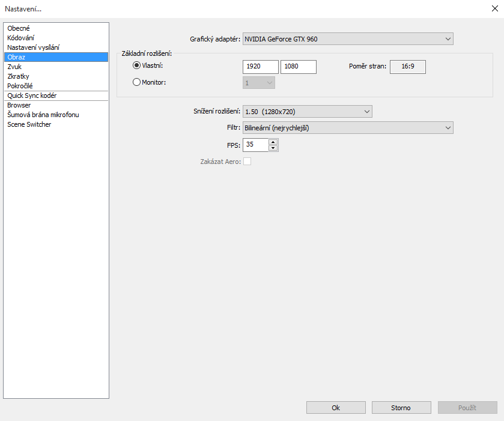Open Nastavení vysílání settings
504x421 pixels.
pyautogui.click(x=33, y=47)
